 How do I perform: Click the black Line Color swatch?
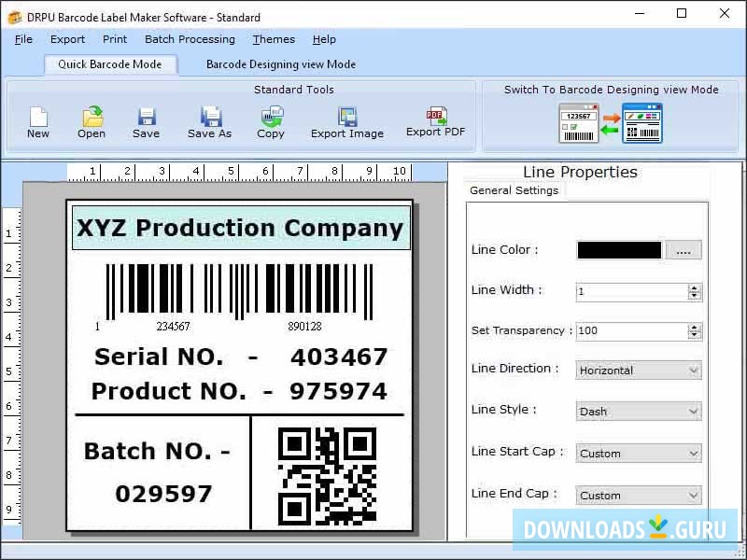pyautogui.click(x=619, y=249)
